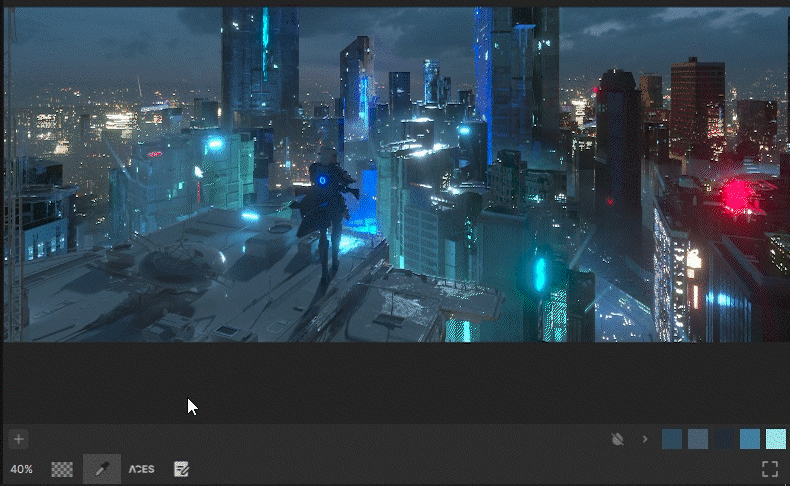Select the eyedropper color picker tool
The width and height of the screenshot is (790, 486).
pyautogui.click(x=102, y=469)
